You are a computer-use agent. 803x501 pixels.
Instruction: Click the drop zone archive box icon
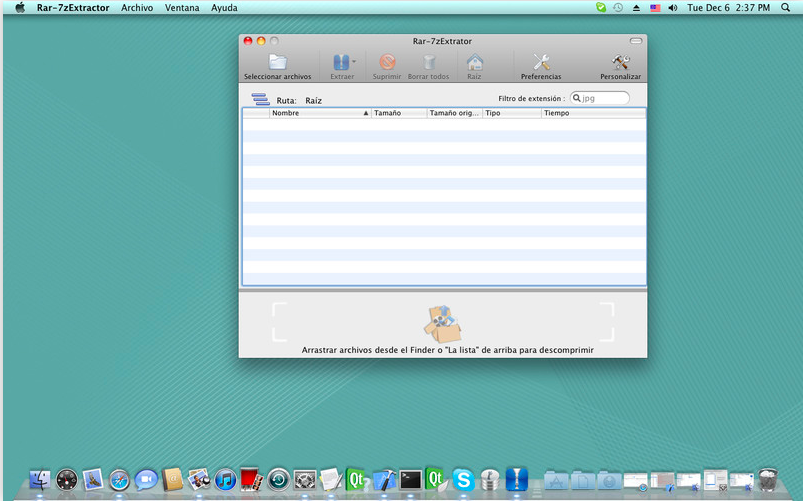(443, 325)
